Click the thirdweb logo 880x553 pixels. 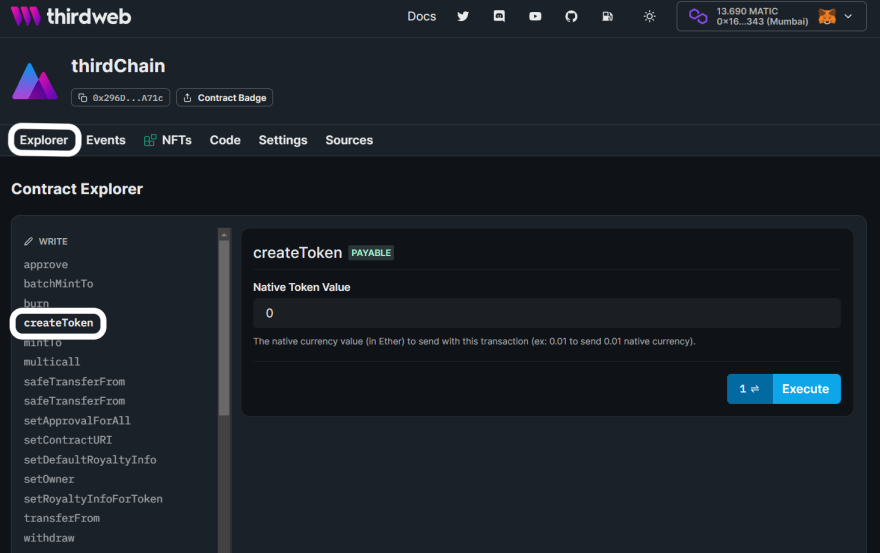pos(71,16)
